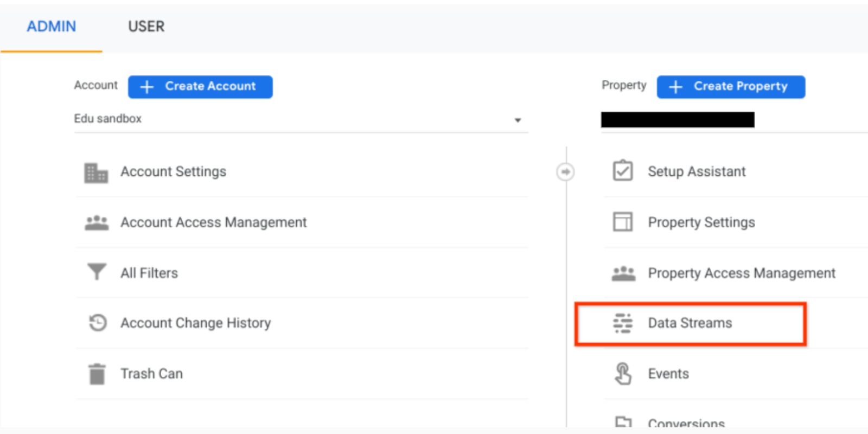This screenshot has height=434, width=868.
Task: Click the Property Access Management people icon
Action: tap(623, 273)
